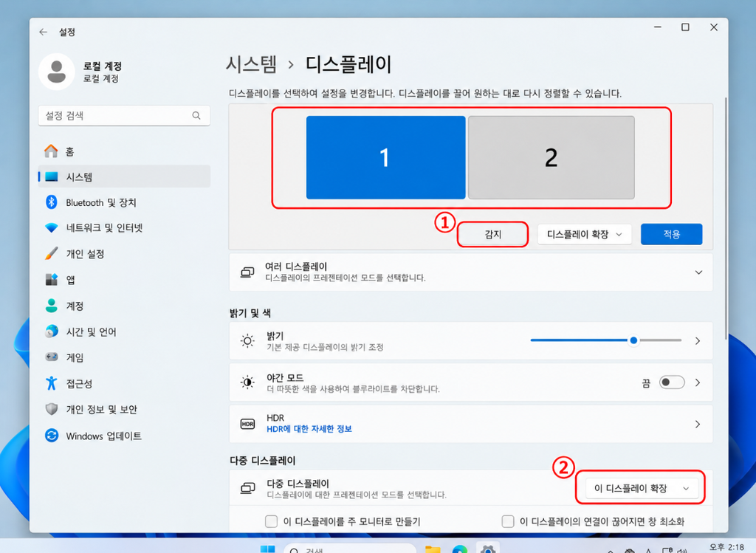Viewport: 756px width, 553px height.
Task: Click the settings page vertical scrollbar
Action: [x=726, y=219]
